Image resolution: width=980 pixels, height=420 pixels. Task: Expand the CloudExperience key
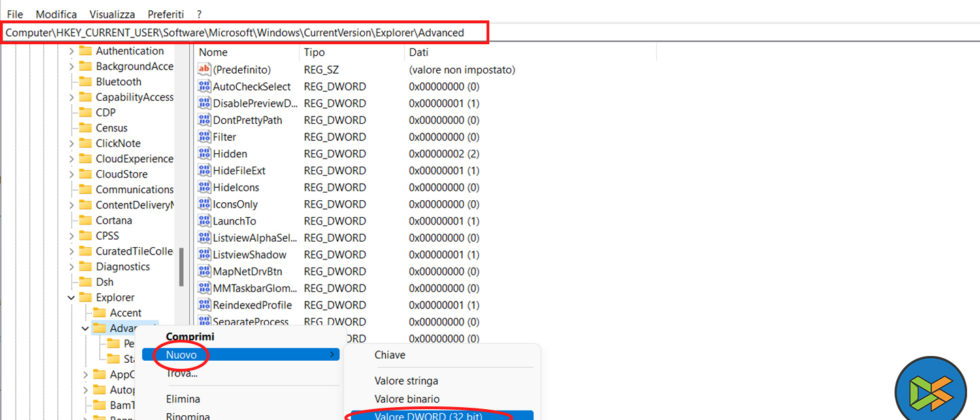click(x=71, y=159)
